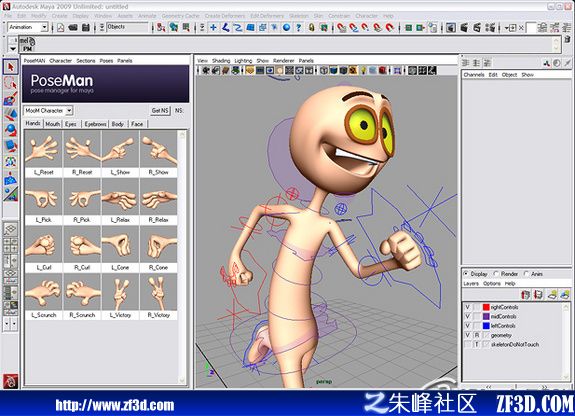Switch to the Mouth tab
The width and height of the screenshot is (575, 416).
coord(52,124)
